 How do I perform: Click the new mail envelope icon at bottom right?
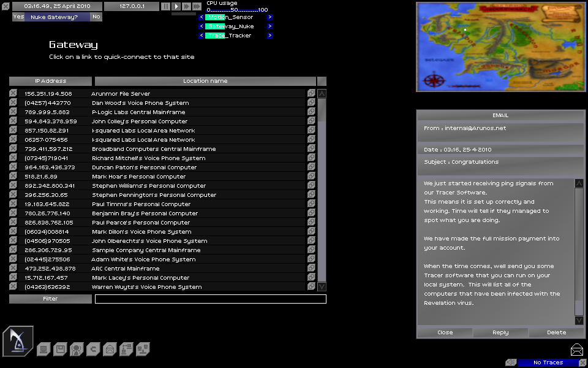[576, 350]
